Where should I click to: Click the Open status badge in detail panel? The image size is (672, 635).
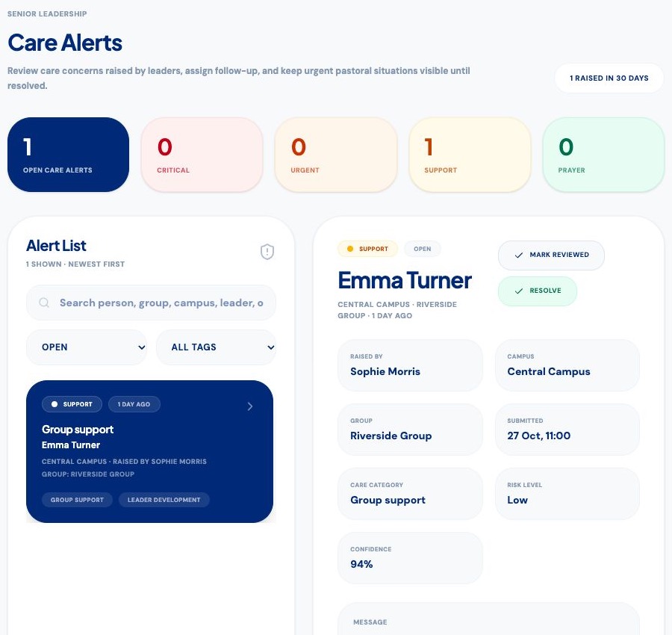click(422, 249)
